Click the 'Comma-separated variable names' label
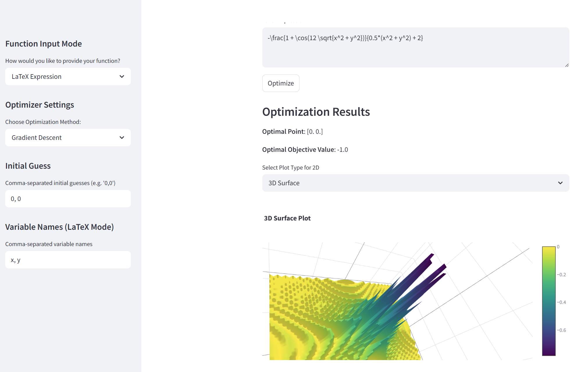The image size is (588, 372). [x=49, y=244]
